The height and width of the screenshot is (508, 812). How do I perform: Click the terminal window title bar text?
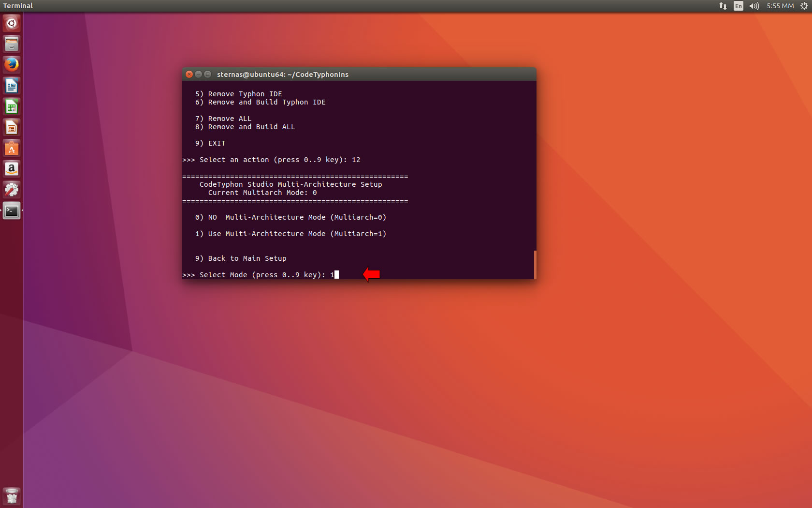click(x=283, y=75)
